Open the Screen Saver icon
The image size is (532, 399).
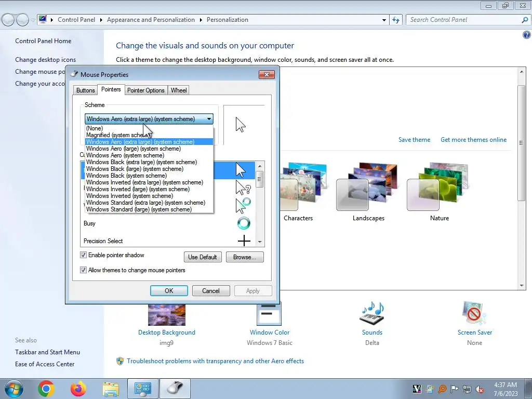point(474,313)
